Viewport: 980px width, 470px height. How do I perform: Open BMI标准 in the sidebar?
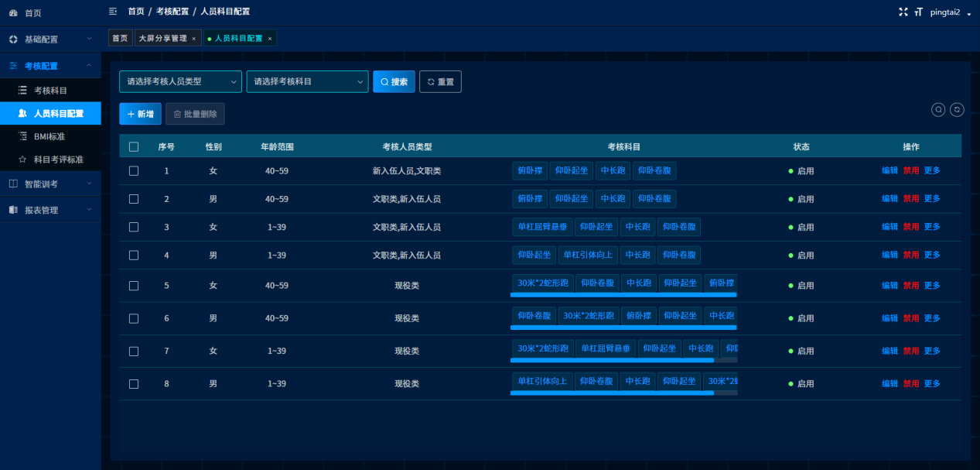pos(49,136)
